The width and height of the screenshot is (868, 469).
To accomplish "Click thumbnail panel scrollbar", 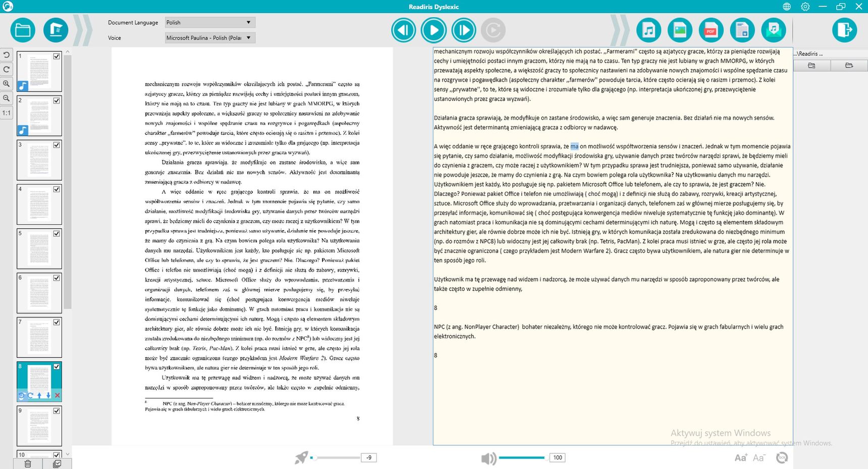I will 68,182.
